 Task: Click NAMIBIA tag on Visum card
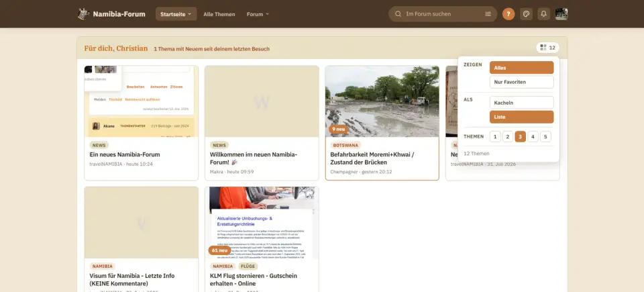(x=102, y=266)
